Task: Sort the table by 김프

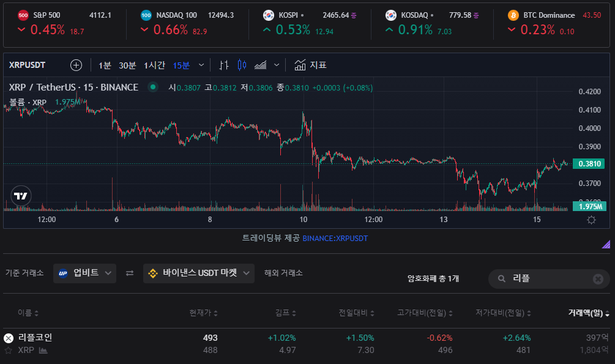Action: [x=286, y=313]
